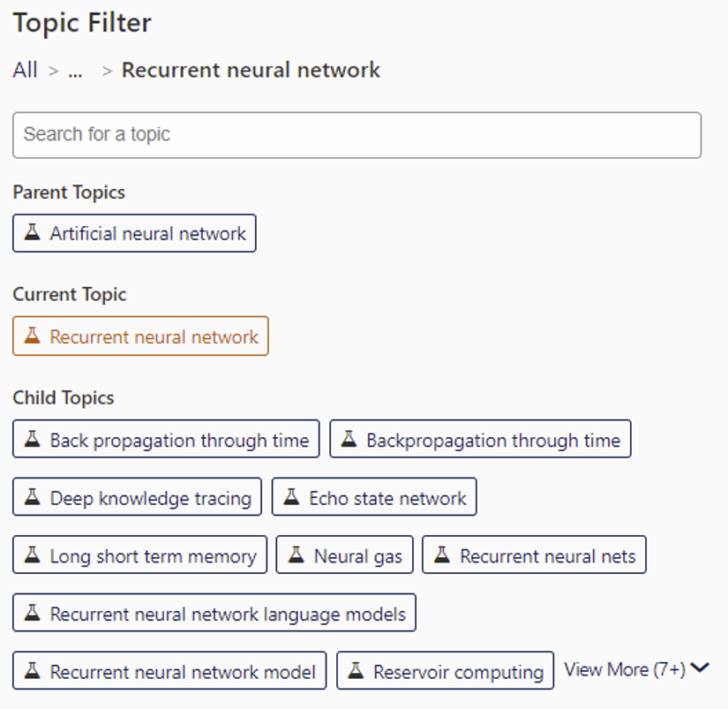The height and width of the screenshot is (709, 728).
Task: Click the flask icon on Back propagation through time
Action: point(33,439)
